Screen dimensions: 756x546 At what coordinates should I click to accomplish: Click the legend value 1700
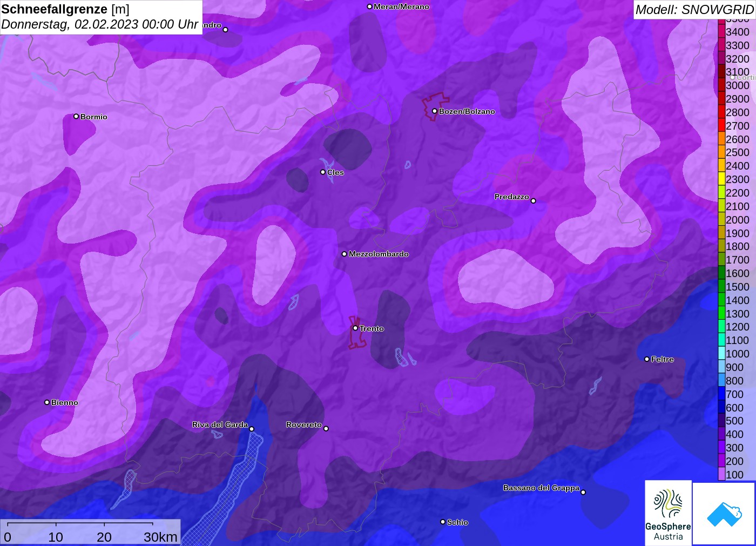click(738, 260)
